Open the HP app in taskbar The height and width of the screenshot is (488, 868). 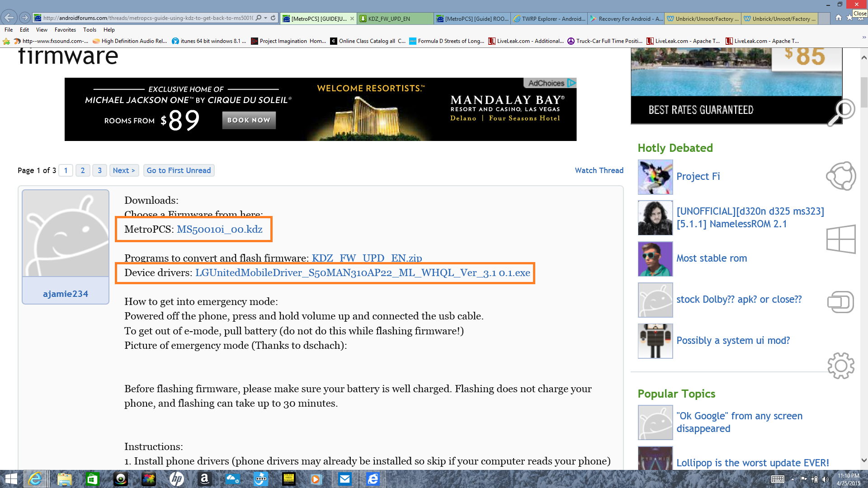pyautogui.click(x=176, y=479)
